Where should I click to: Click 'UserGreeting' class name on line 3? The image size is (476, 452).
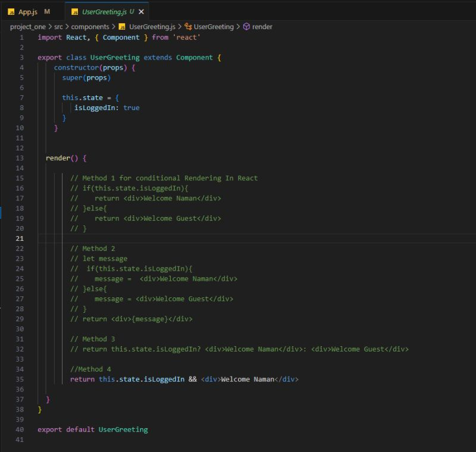pyautogui.click(x=115, y=58)
